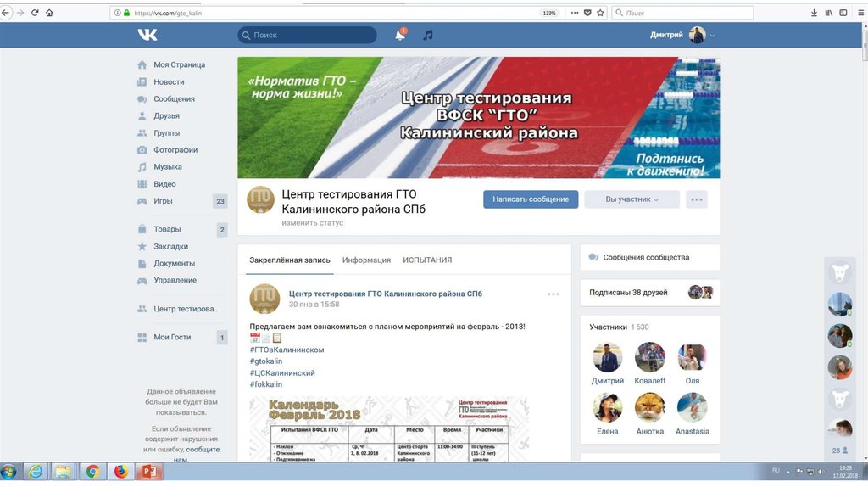The height and width of the screenshot is (487, 868).
Task: Open Участники members list heading
Action: click(608, 327)
